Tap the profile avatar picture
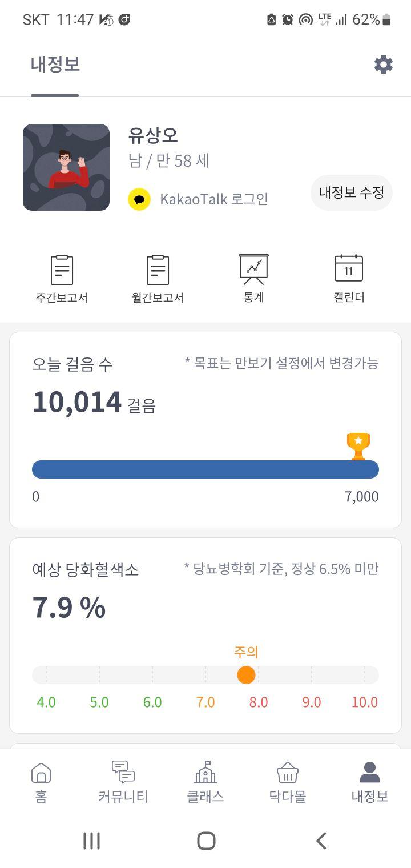Viewport: 411px width, 868px height. 66,167
